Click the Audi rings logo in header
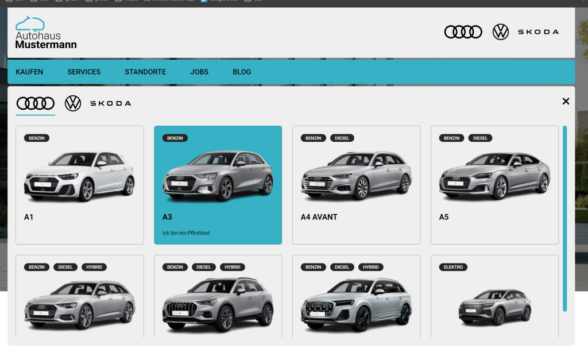Viewport: 588px width, 364px height. pos(463,32)
